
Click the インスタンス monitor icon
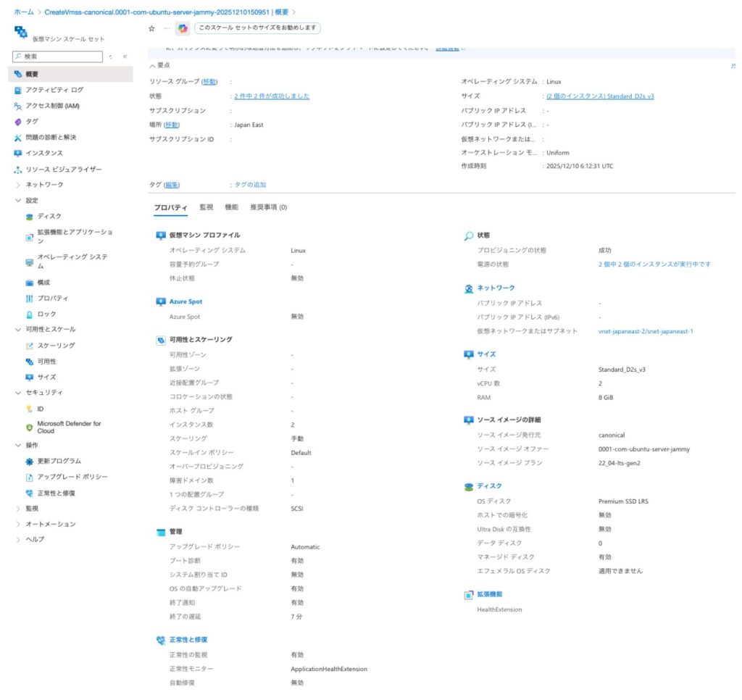pyautogui.click(x=18, y=154)
